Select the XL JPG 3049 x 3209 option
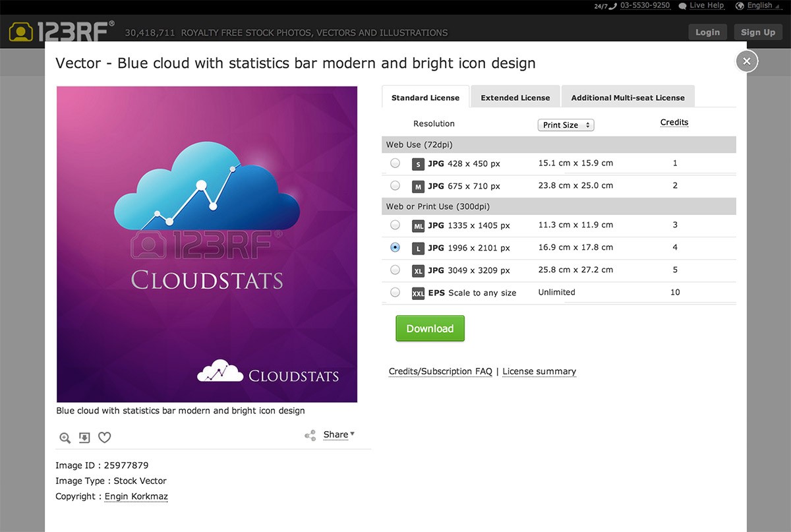791x532 pixels. [x=395, y=270]
